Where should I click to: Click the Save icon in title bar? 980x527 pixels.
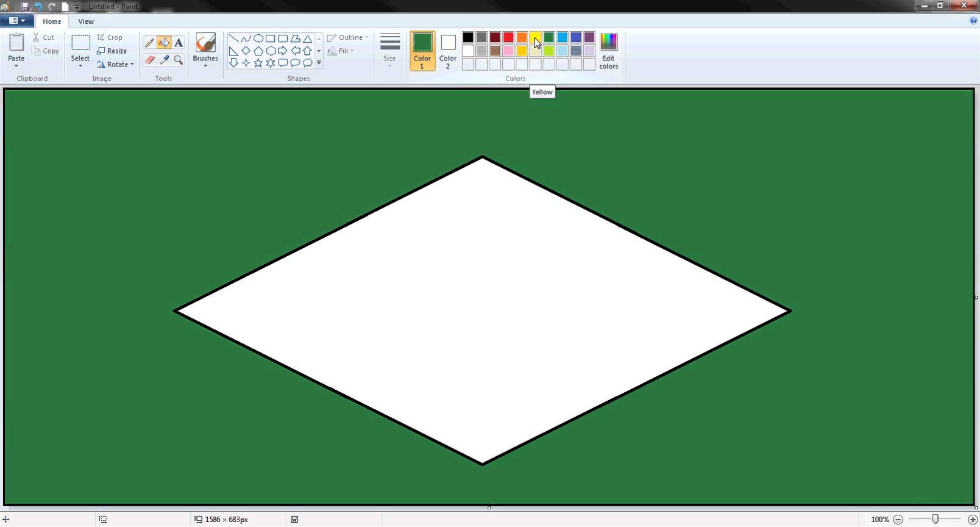pos(25,7)
